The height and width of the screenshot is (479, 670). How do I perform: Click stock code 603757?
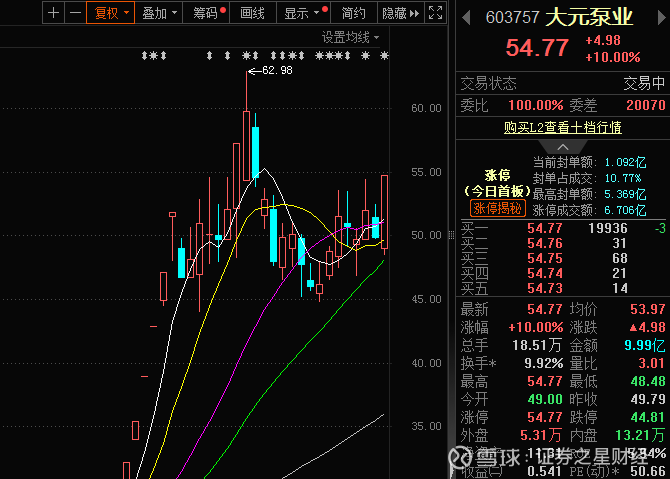[x=512, y=18]
